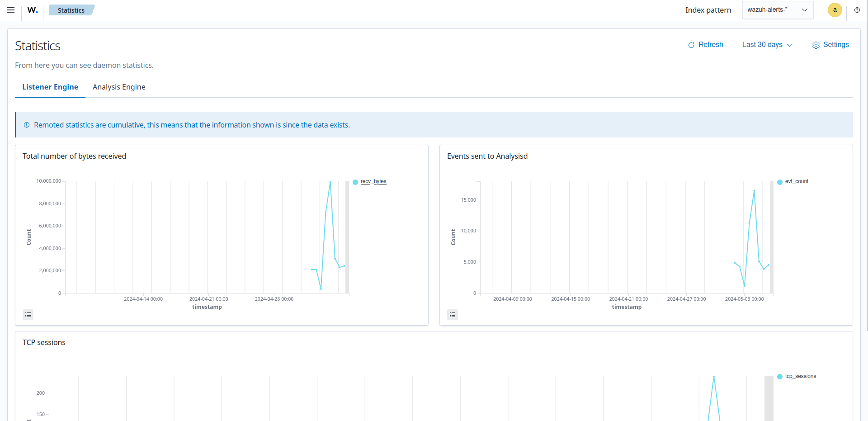Screen dimensions: 868x421
Task: Click the Settings link text
Action: click(836, 45)
